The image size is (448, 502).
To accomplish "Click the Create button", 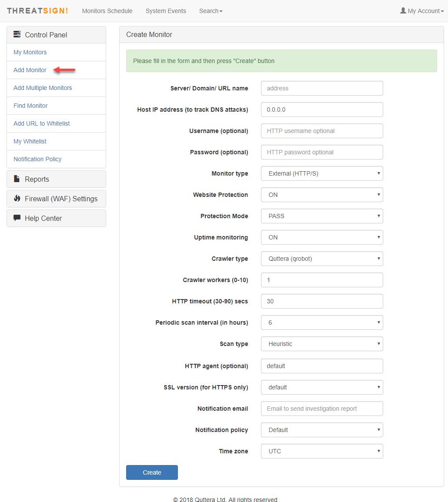I will click(x=152, y=472).
